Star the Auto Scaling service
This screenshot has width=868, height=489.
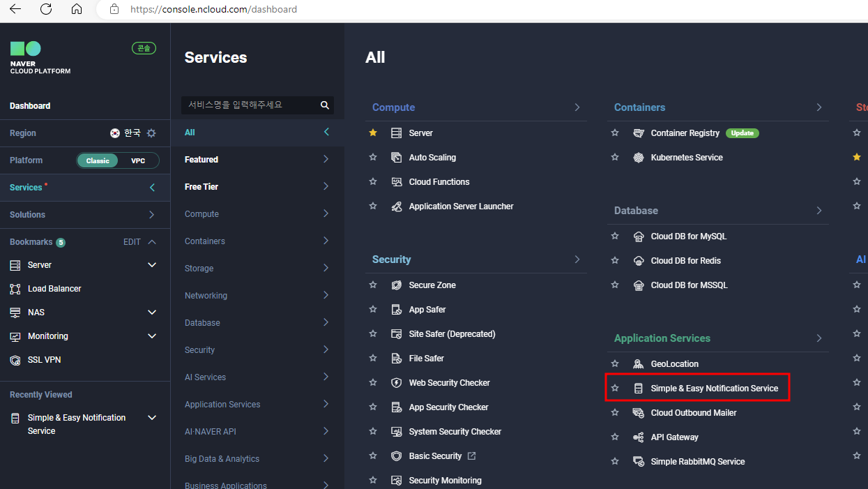pyautogui.click(x=373, y=157)
